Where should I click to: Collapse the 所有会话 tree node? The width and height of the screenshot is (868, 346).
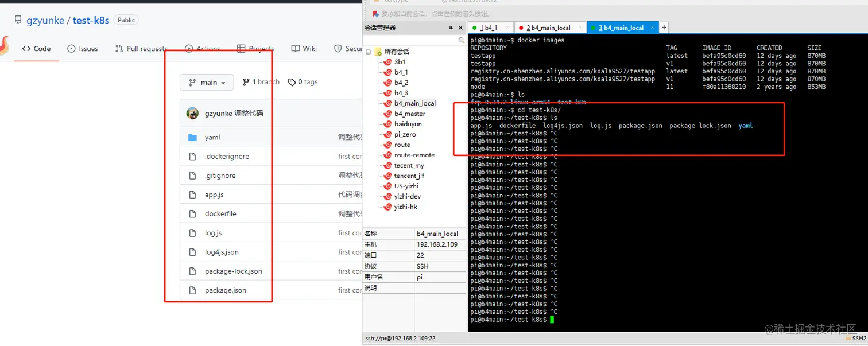click(x=369, y=52)
